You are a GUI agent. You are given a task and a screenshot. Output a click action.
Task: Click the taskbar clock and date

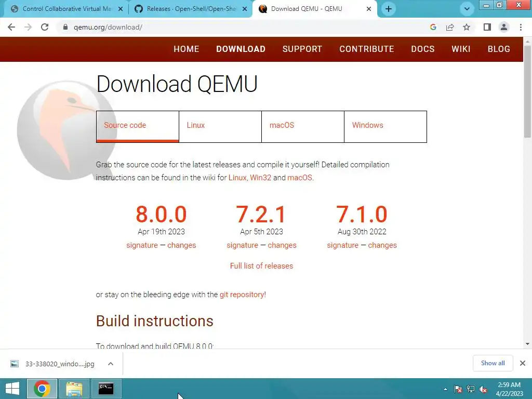509,389
